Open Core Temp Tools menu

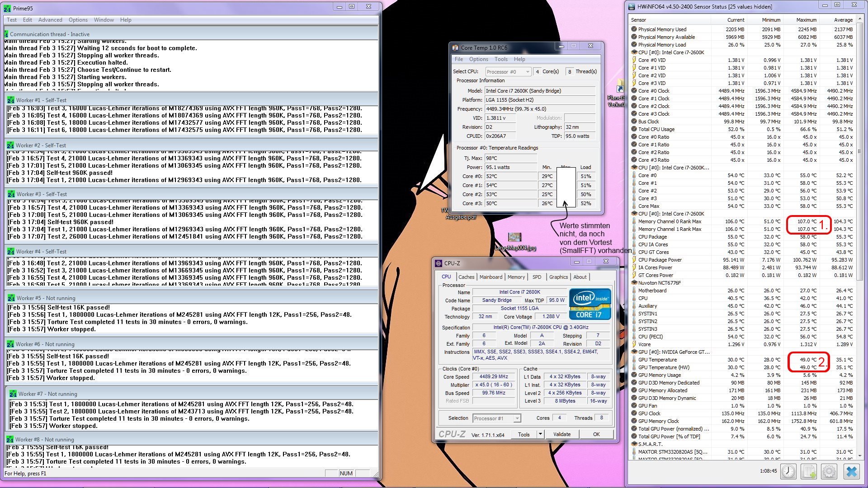[501, 59]
